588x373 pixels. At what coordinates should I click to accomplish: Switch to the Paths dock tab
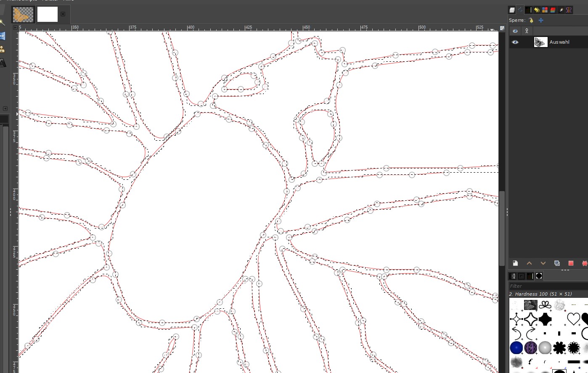pyautogui.click(x=520, y=10)
